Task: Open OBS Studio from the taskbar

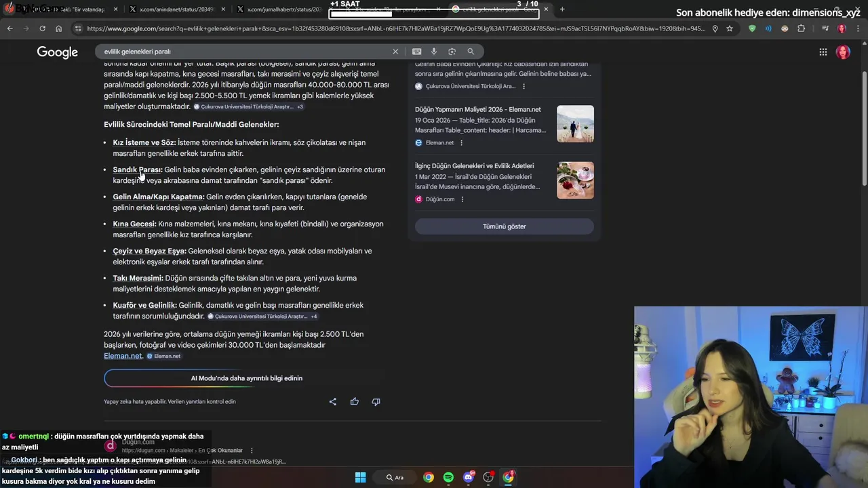Action: [x=488, y=477]
